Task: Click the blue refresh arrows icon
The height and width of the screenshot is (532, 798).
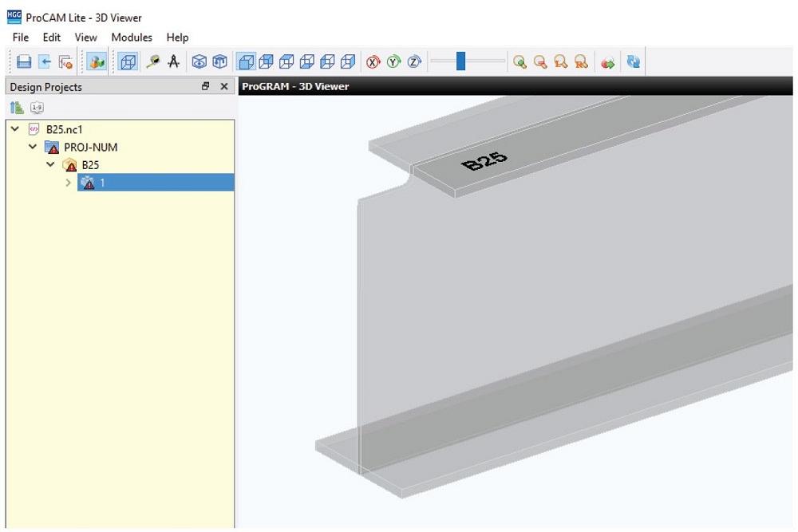Action: [x=633, y=62]
